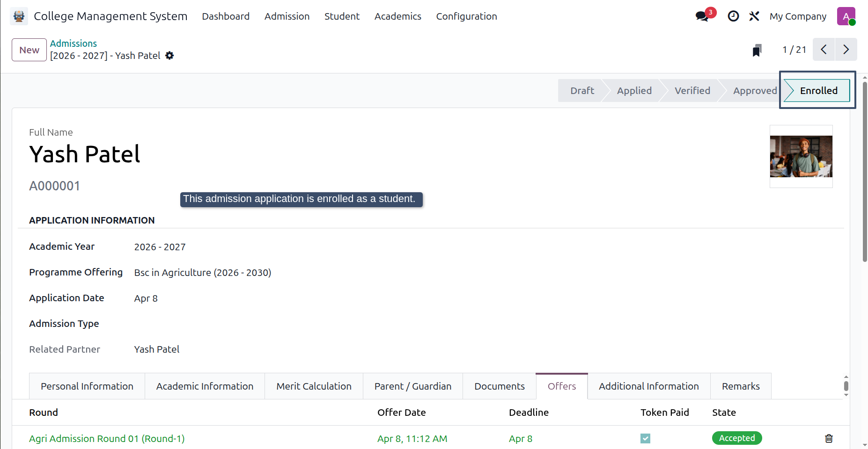Viewport: 868px width, 449px height.
Task: Click the Accepted state badge
Action: [737, 438]
